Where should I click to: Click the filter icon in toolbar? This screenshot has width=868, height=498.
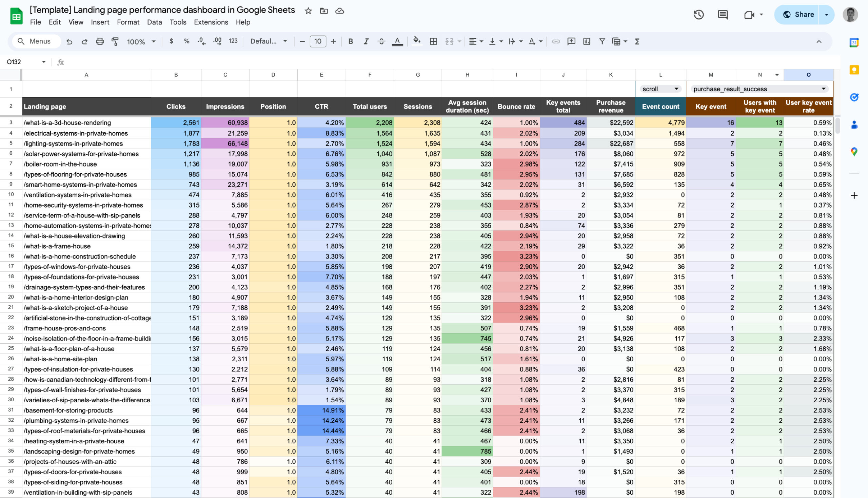point(602,41)
